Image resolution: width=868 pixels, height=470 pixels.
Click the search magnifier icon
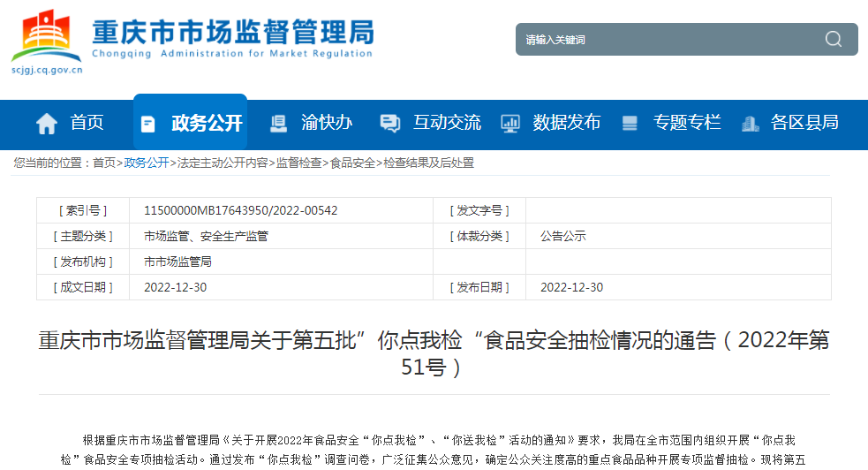coord(833,39)
